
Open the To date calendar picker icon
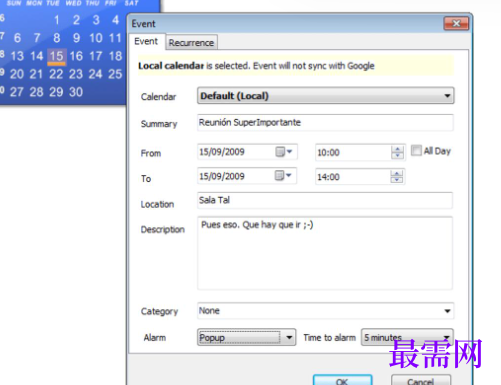click(283, 176)
